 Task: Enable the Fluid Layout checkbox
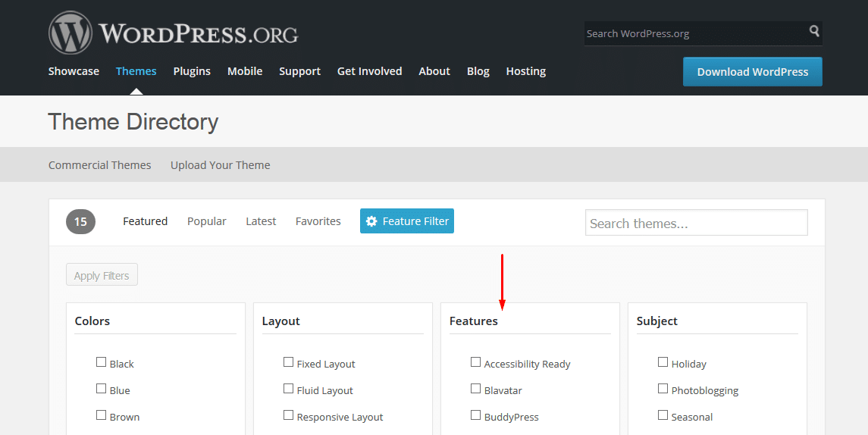[x=288, y=389]
